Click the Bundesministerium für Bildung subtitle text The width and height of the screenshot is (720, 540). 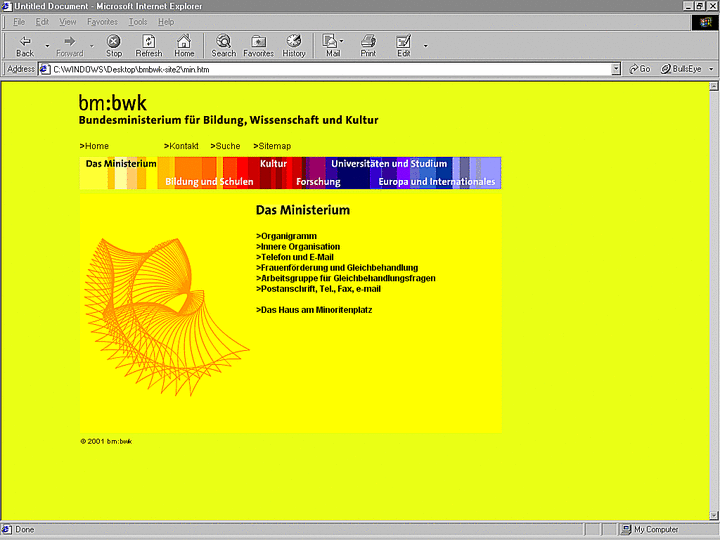(x=228, y=120)
